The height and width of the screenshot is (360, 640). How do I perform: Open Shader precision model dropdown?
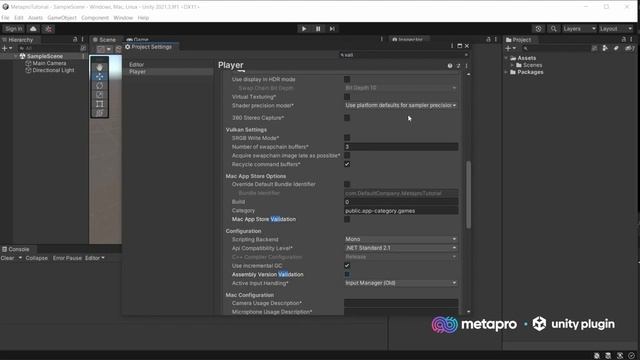[x=401, y=105]
